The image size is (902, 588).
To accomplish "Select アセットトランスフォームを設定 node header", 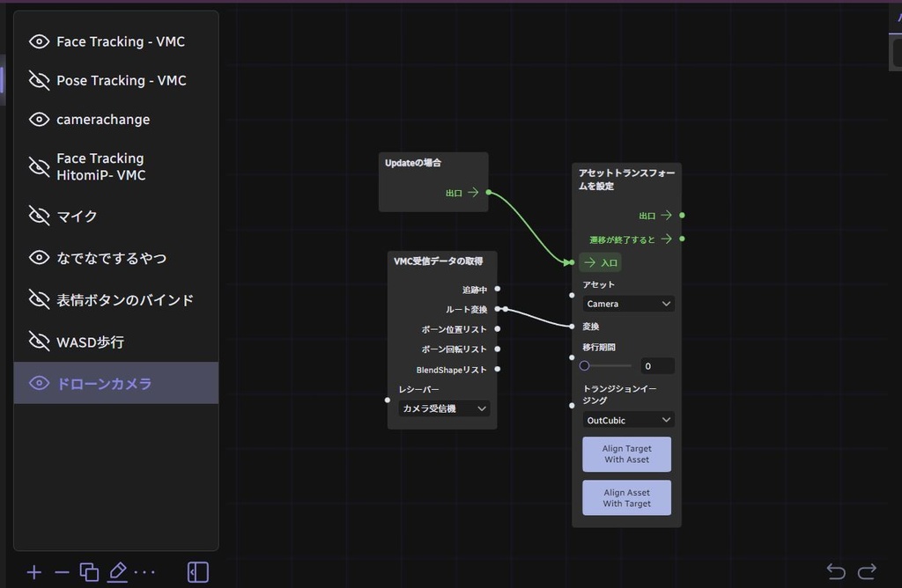I will tap(626, 180).
